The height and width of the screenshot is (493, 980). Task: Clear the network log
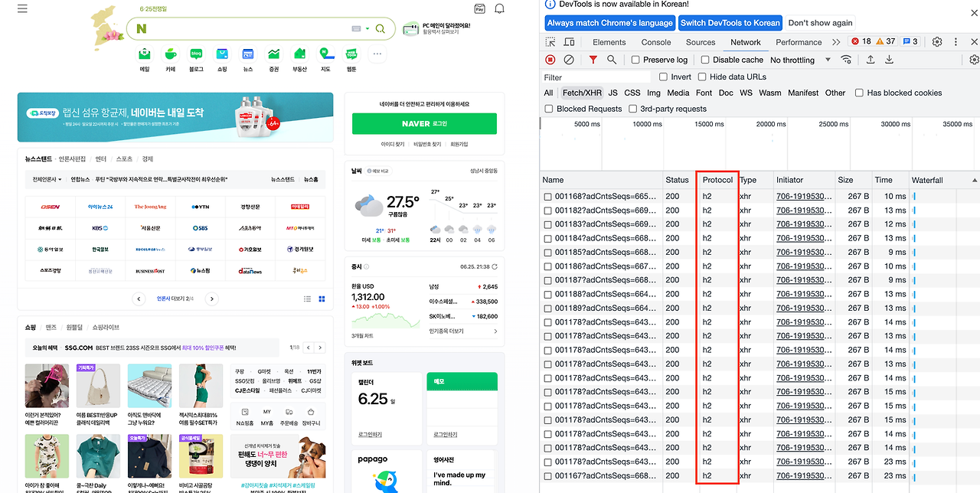[x=569, y=60]
